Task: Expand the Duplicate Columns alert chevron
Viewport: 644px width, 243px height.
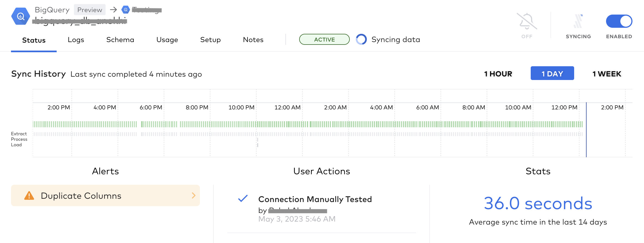Action: pyautogui.click(x=194, y=195)
